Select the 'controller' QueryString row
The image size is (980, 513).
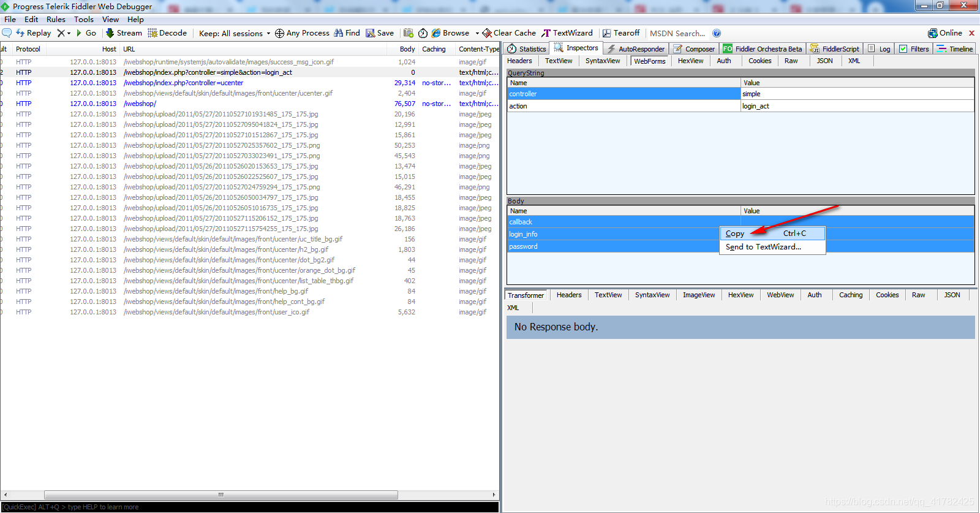tap(741, 94)
